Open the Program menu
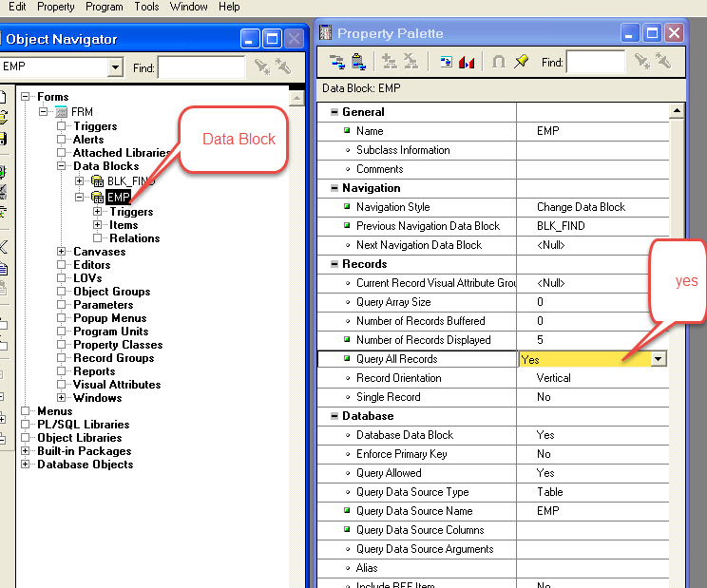Screen dimensions: 707x588 pos(104,7)
